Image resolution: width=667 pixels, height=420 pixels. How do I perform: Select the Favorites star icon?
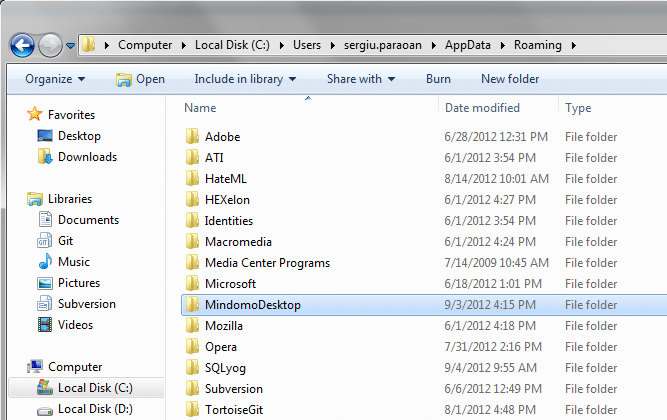click(34, 114)
